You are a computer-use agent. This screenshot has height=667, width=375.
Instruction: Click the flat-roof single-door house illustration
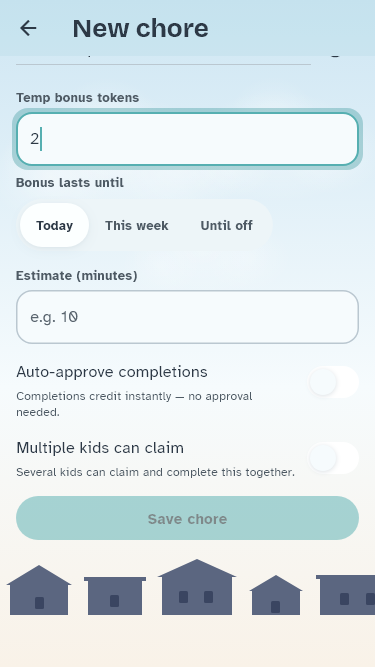click(115, 596)
